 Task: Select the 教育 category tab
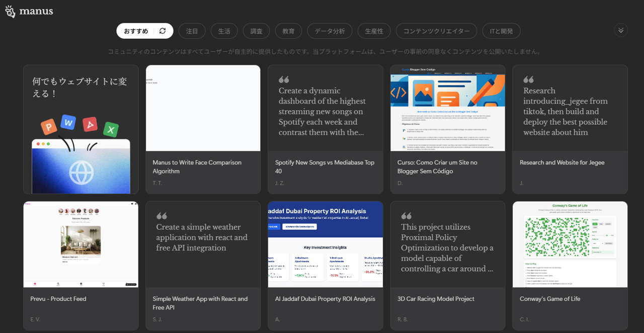tap(289, 31)
